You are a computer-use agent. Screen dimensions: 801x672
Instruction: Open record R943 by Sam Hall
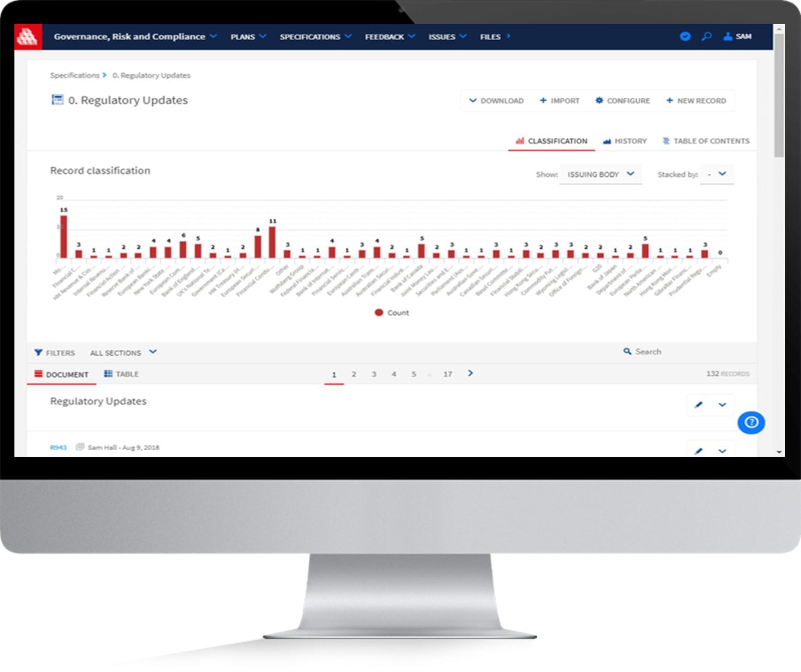(58, 447)
